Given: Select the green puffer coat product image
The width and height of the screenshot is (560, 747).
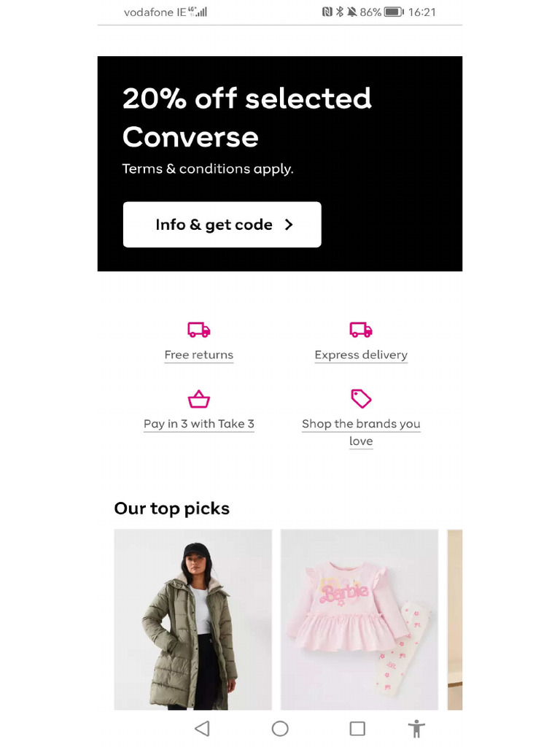Looking at the screenshot, I should tap(193, 619).
